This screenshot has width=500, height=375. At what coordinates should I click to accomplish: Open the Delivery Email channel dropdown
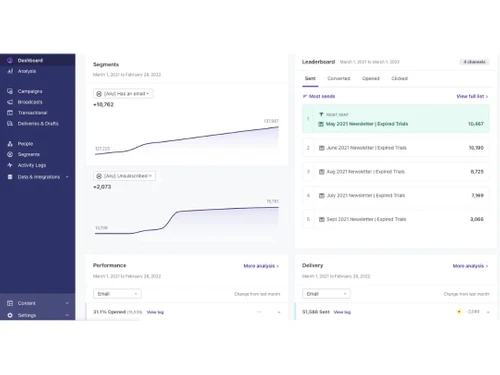(x=326, y=294)
